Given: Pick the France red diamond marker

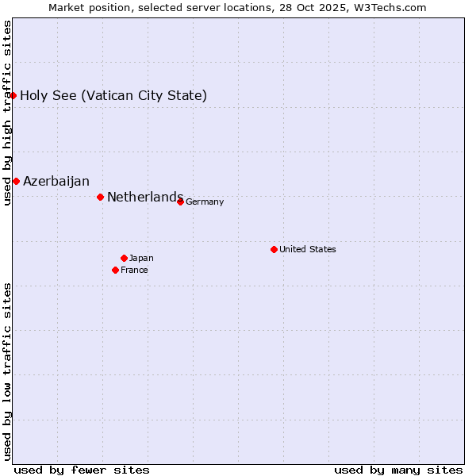Looking at the screenshot, I should click(116, 270).
